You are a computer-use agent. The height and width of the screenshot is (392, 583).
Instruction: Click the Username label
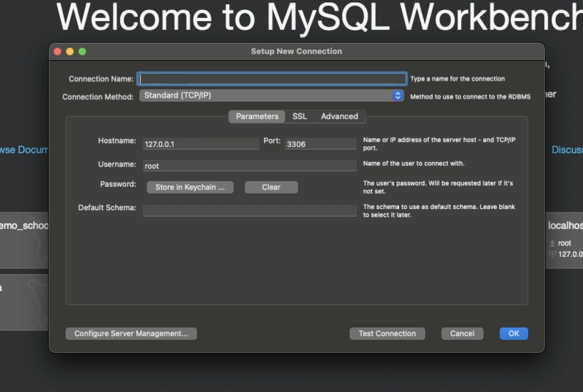click(117, 164)
